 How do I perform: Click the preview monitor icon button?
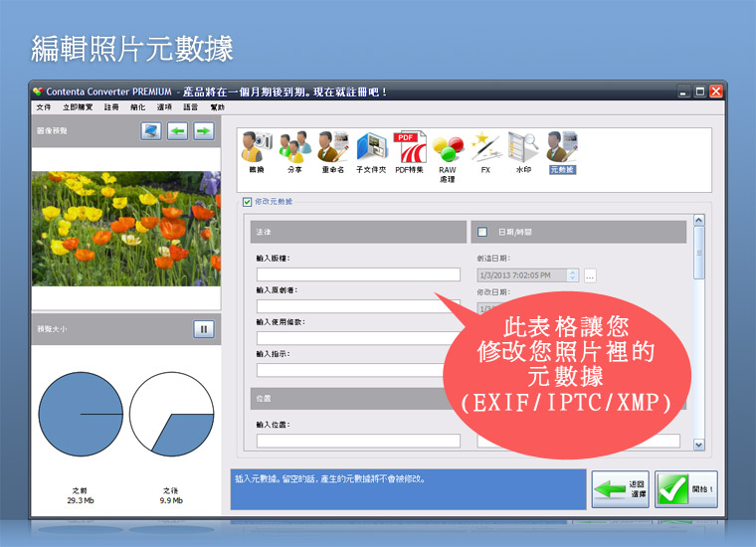tap(151, 131)
